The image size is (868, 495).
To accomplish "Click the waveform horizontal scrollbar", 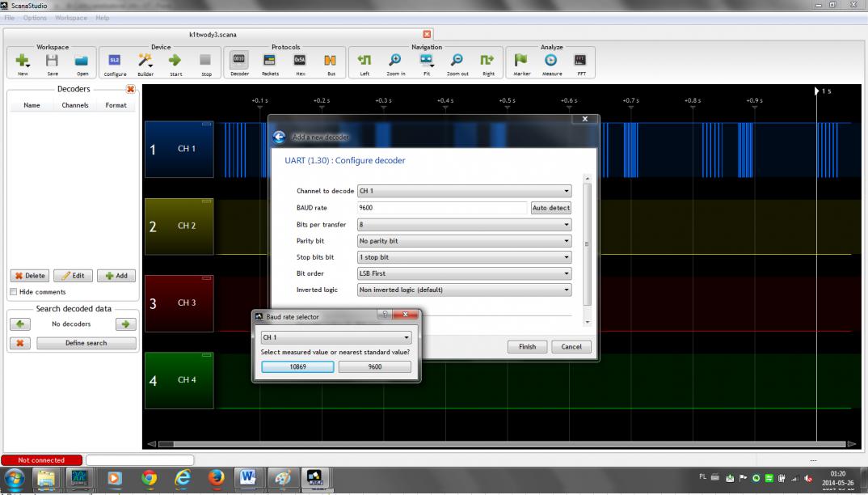I will (503, 444).
